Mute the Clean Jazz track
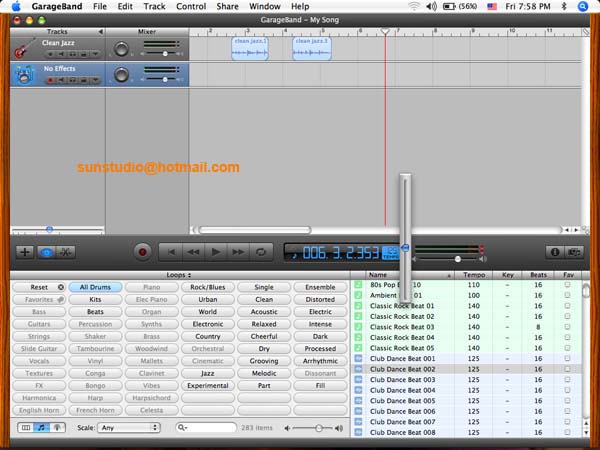The height and width of the screenshot is (450, 600). 61,54
